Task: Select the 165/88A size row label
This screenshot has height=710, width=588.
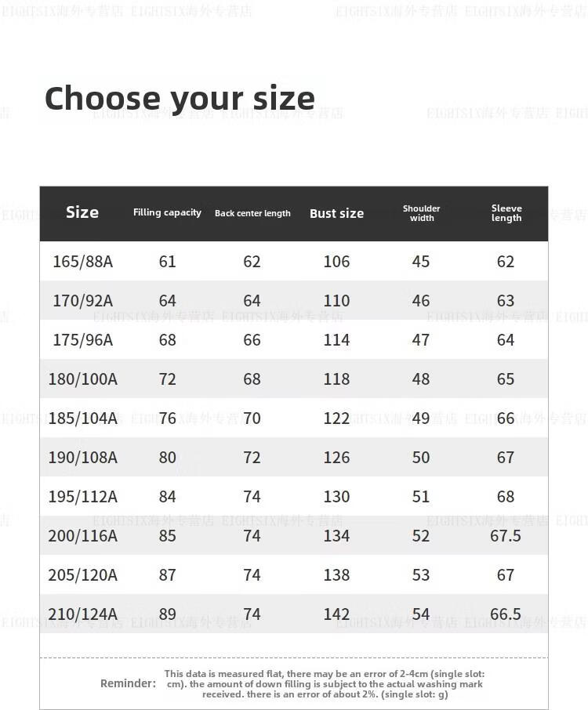Action: [x=82, y=261]
